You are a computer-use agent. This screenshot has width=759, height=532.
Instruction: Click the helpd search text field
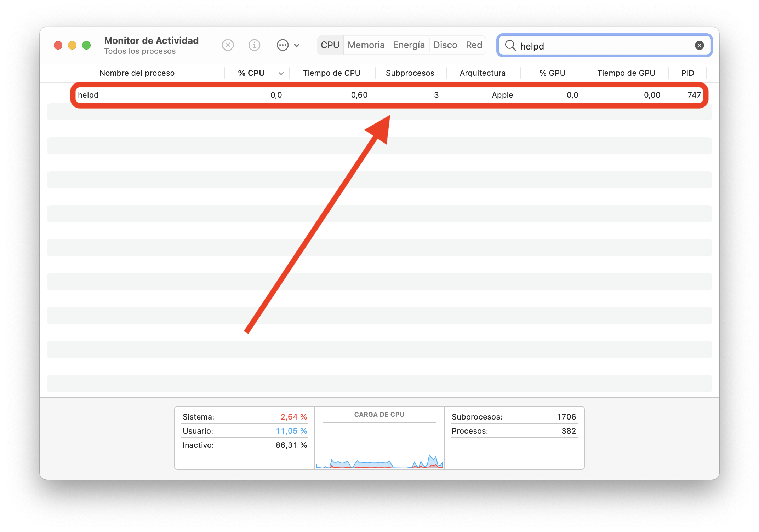[x=602, y=46]
